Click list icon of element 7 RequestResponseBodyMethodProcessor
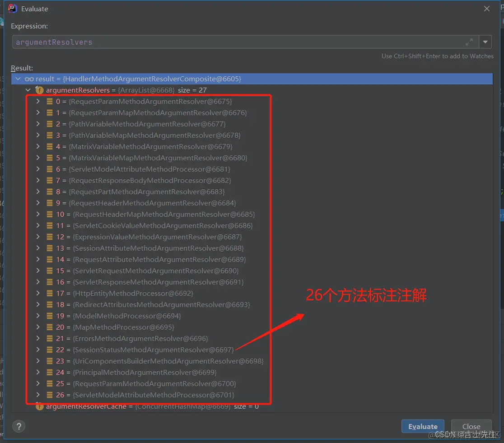Image resolution: width=504 pixels, height=443 pixels. [50, 180]
